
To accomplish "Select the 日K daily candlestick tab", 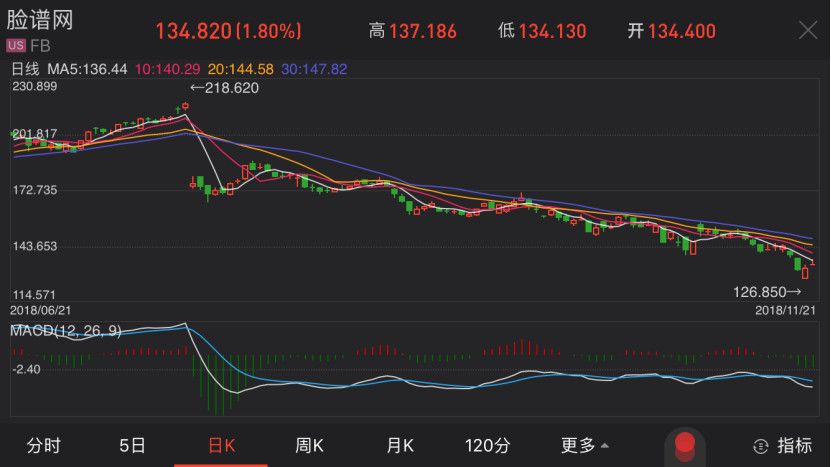I will pyautogui.click(x=221, y=445).
